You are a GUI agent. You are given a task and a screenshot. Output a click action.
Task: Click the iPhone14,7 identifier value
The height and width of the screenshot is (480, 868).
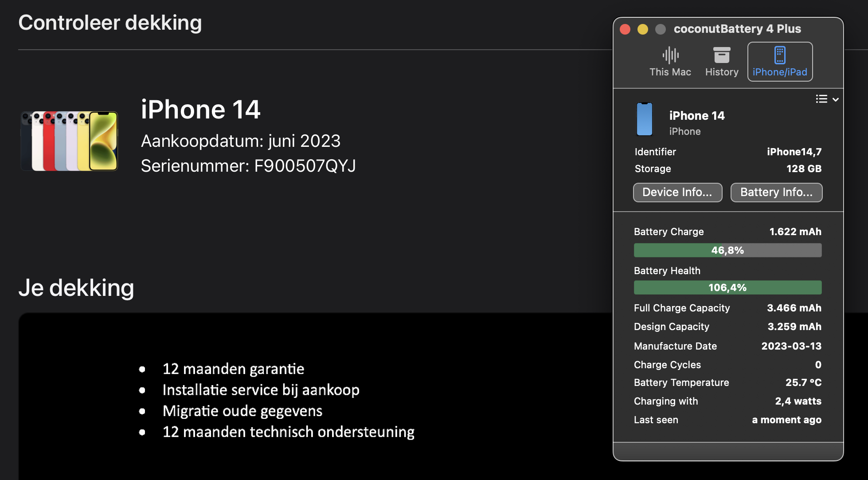[794, 152]
